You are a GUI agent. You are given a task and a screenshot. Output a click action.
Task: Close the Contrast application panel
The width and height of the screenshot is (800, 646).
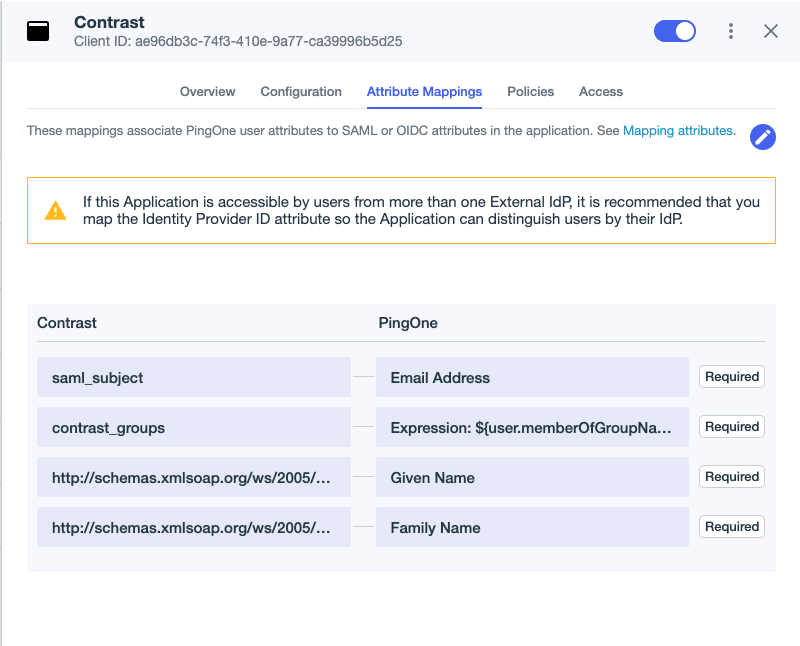(x=771, y=31)
